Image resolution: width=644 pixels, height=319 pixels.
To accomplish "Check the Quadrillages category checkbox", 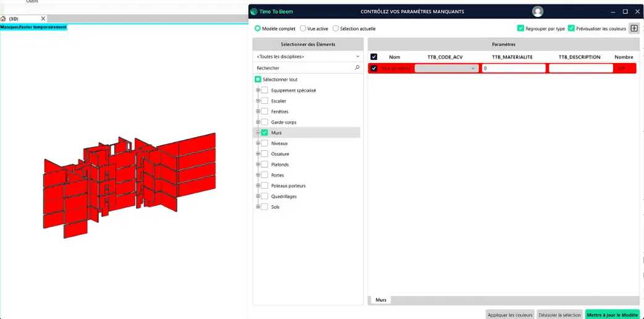I will 265,196.
